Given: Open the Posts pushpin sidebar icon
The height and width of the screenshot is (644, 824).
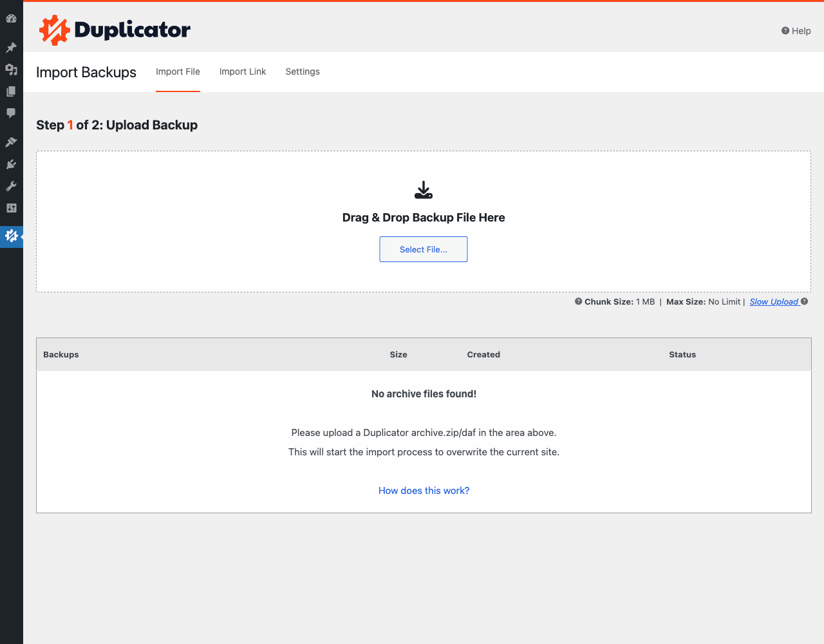Looking at the screenshot, I should coord(11,48).
